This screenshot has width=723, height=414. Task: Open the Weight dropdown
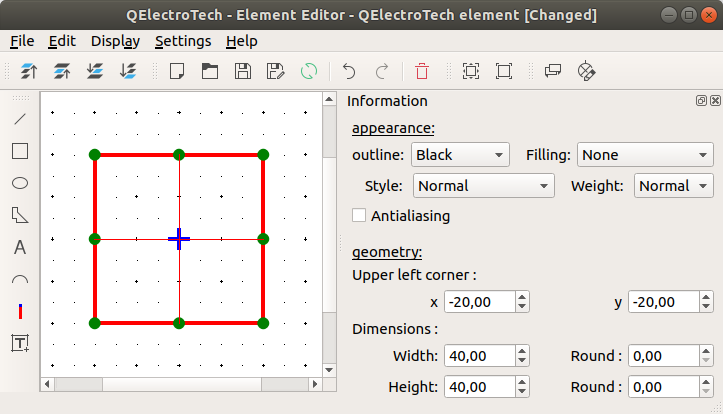(x=674, y=186)
